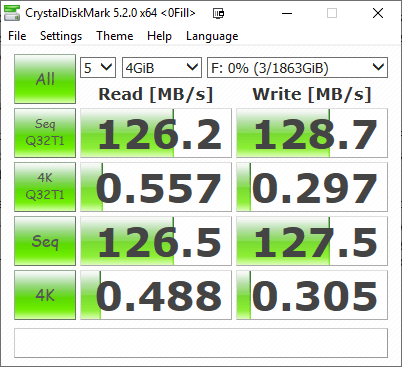Run the Seq benchmark button
The height and width of the screenshot is (367, 402).
(x=45, y=241)
